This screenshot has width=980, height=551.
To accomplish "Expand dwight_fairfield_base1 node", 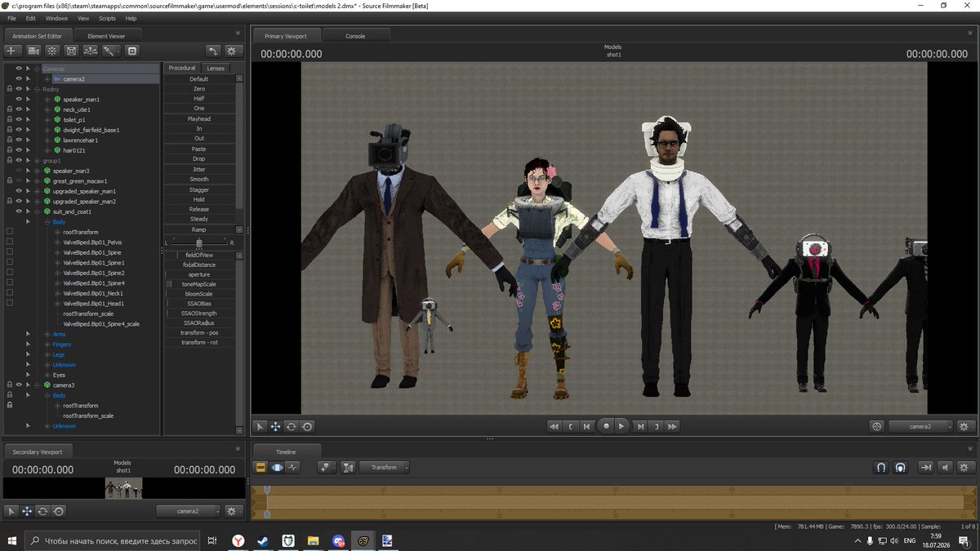I will 47,130.
